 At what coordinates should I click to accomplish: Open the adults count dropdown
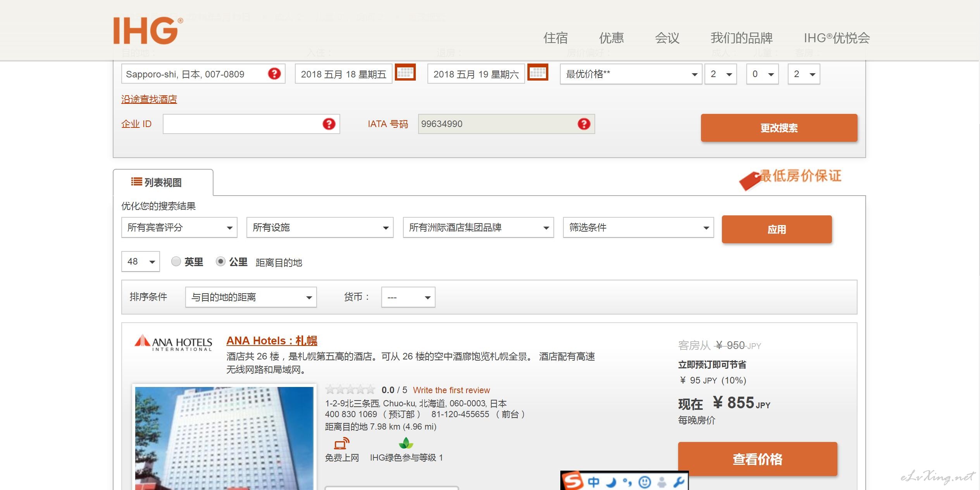[721, 74]
